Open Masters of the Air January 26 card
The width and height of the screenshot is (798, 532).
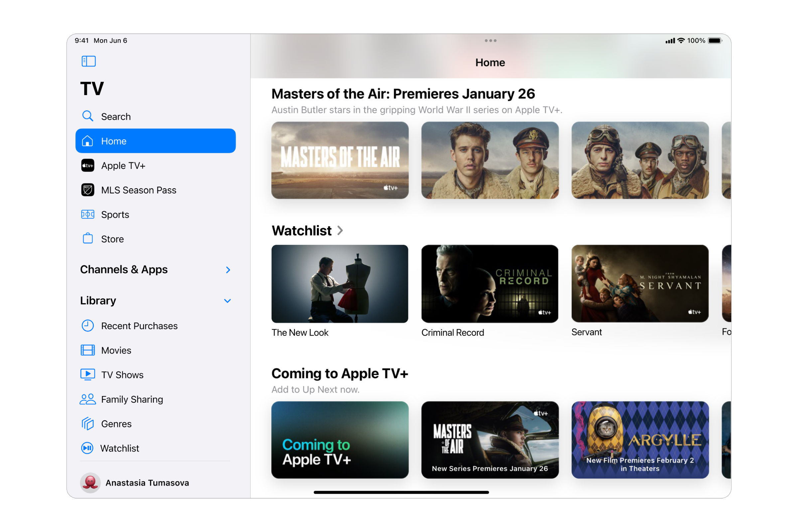tap(490, 440)
